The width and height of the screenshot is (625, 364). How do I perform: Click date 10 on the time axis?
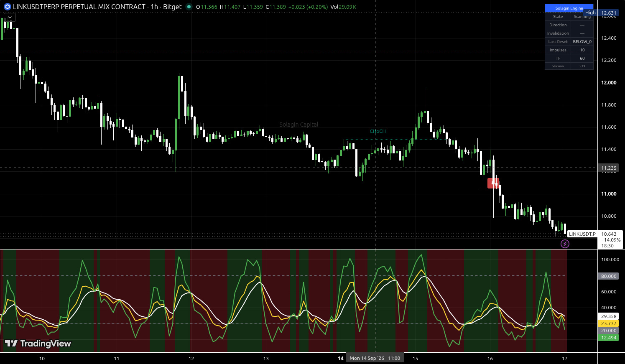tap(42, 358)
